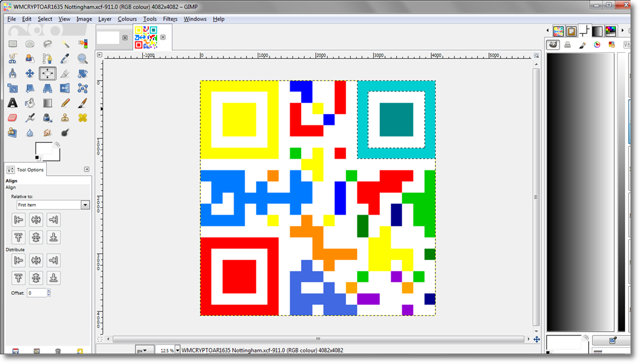Screen dimensions: 640x364
Task: Select the Colour Picker eyedropper tool
Action: click(65, 59)
